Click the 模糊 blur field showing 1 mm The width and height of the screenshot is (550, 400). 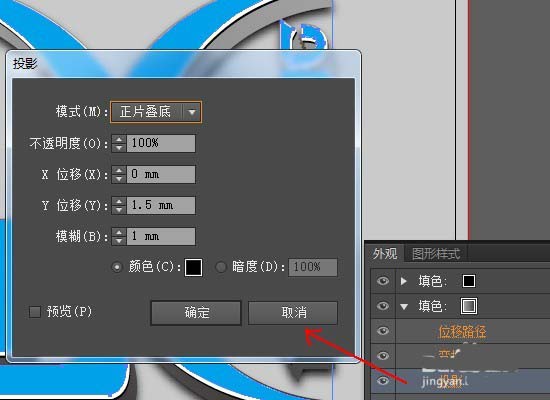point(161,236)
